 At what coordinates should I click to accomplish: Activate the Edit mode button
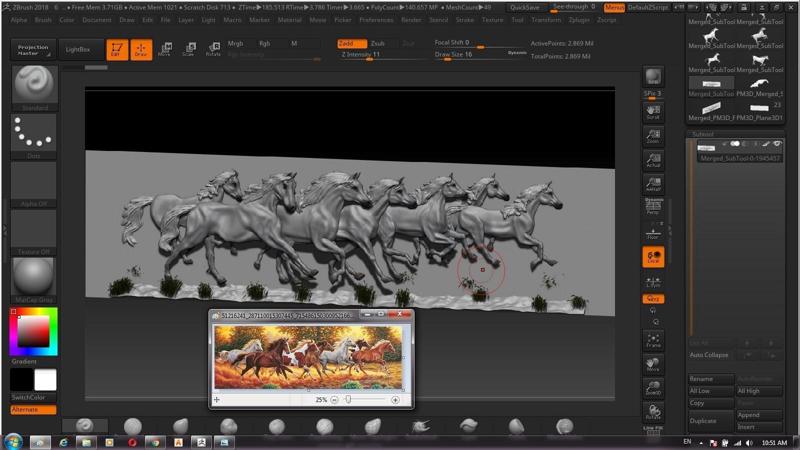[117, 49]
